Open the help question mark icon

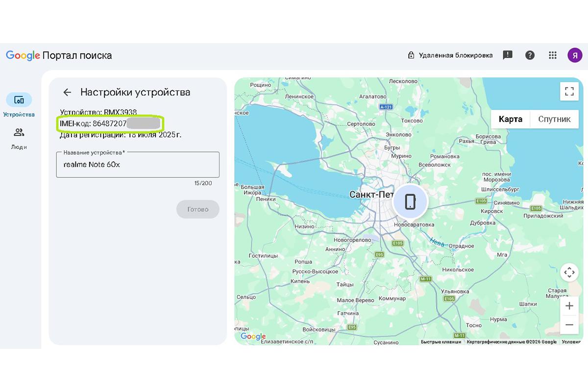tap(530, 55)
